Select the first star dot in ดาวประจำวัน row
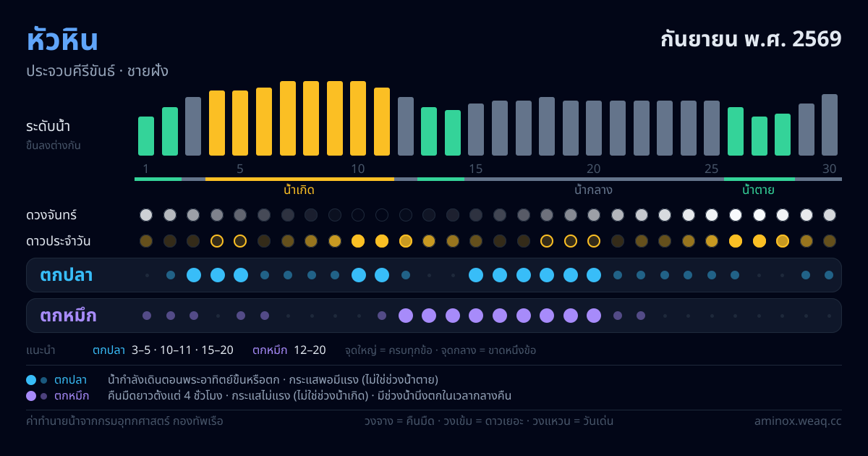The image size is (868, 456). pos(146,241)
